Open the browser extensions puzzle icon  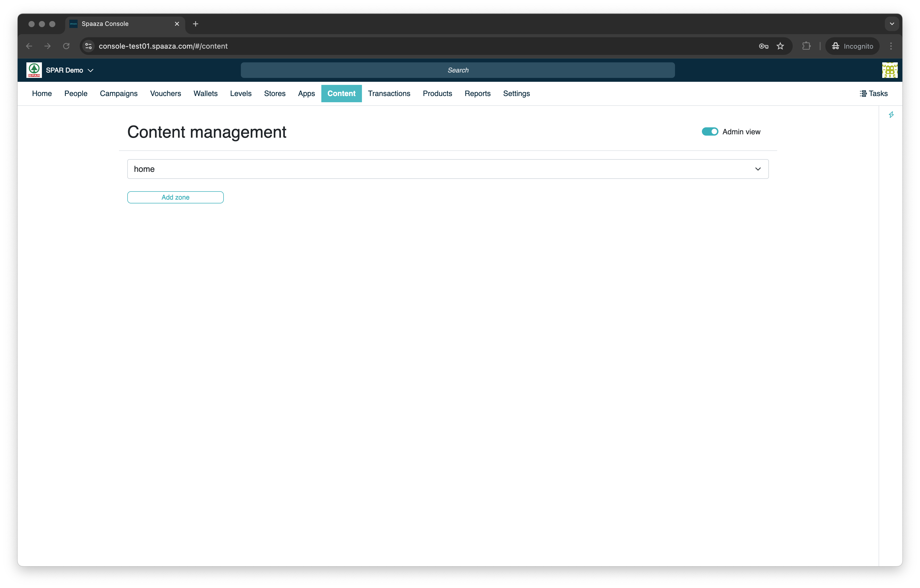tap(806, 46)
